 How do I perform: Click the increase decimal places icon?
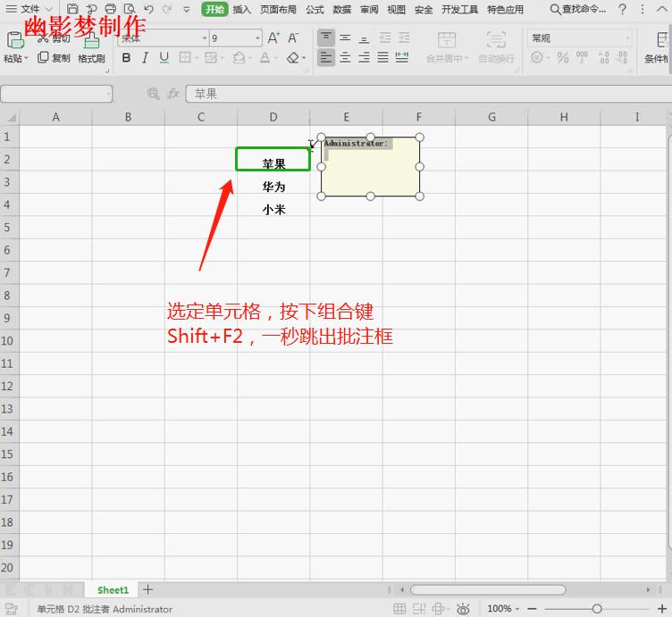(x=603, y=57)
